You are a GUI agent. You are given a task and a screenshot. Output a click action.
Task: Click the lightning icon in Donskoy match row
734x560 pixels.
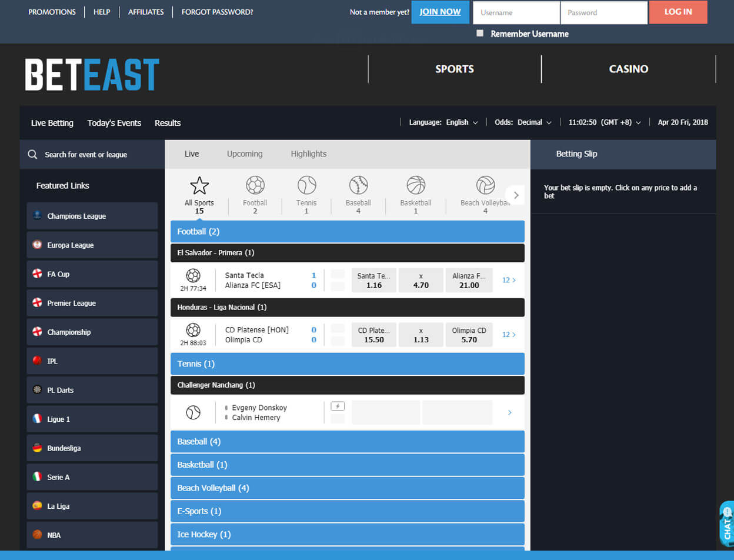[338, 406]
